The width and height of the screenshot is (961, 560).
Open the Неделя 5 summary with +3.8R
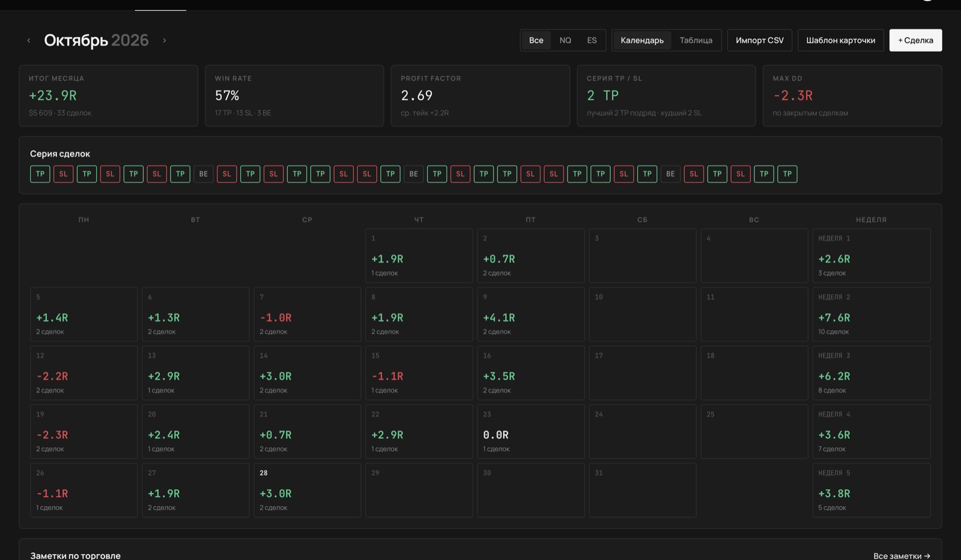pos(872,490)
